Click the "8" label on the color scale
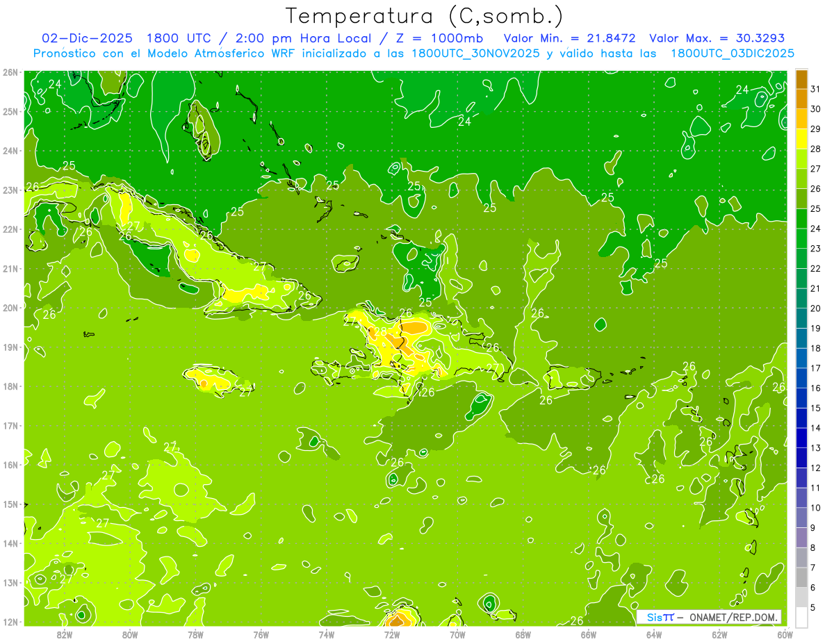The image size is (834, 644). 813,548
